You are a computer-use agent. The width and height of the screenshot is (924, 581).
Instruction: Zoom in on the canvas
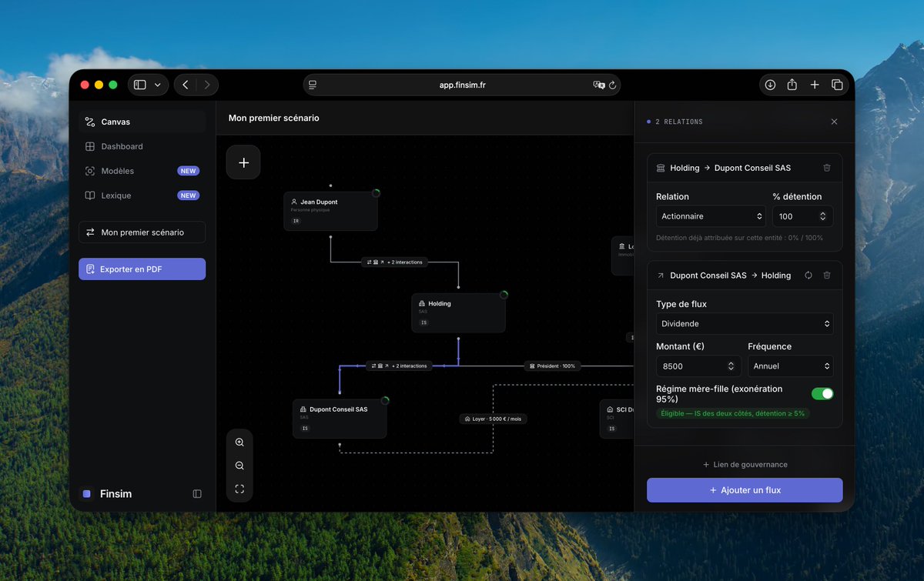click(239, 442)
